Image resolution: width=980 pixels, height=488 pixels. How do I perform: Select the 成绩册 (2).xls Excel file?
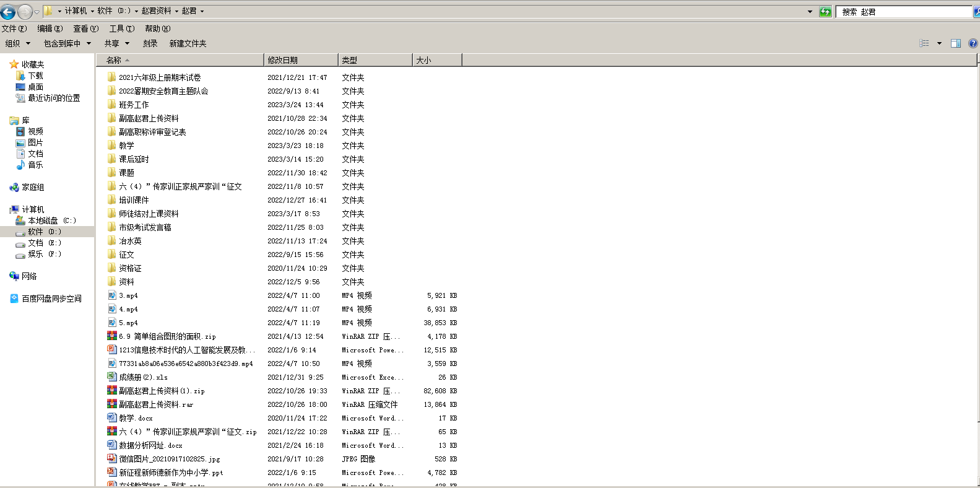pos(143,377)
